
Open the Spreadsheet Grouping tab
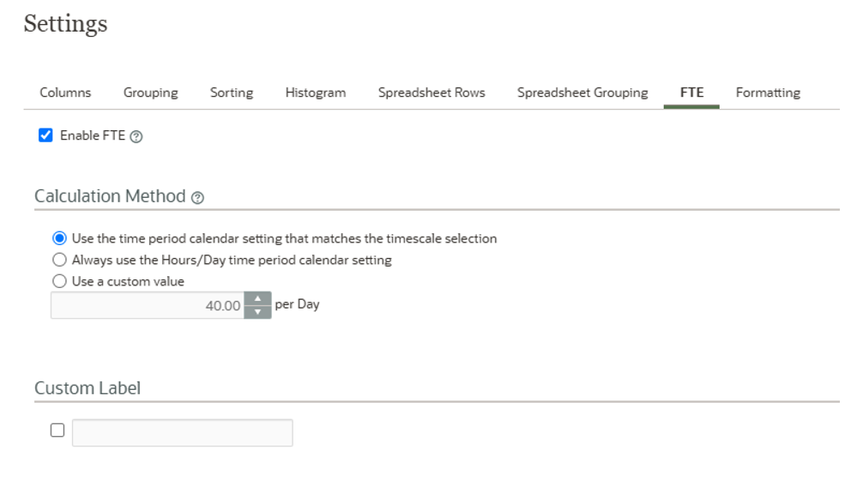pos(582,93)
